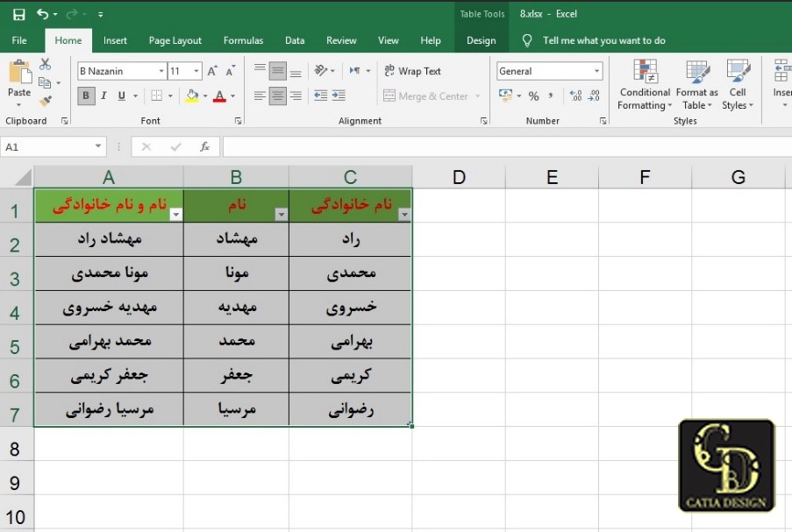Click the Paste clipboard icon
The image size is (792, 532).
tap(19, 72)
